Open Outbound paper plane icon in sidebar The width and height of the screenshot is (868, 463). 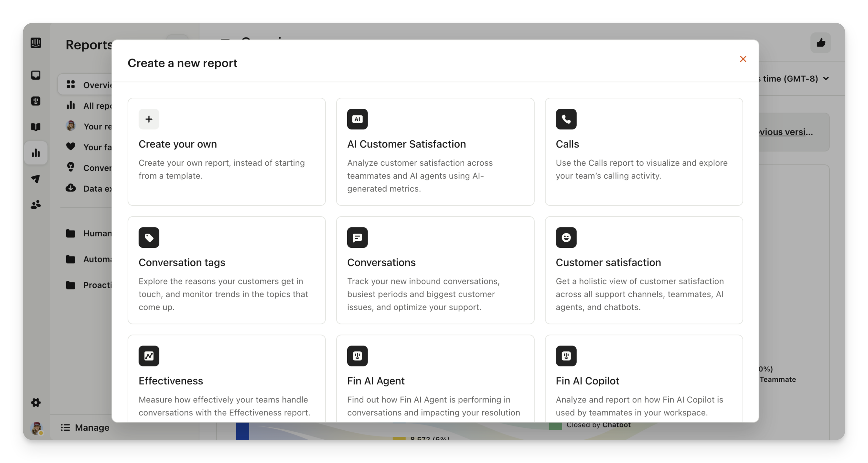click(36, 179)
